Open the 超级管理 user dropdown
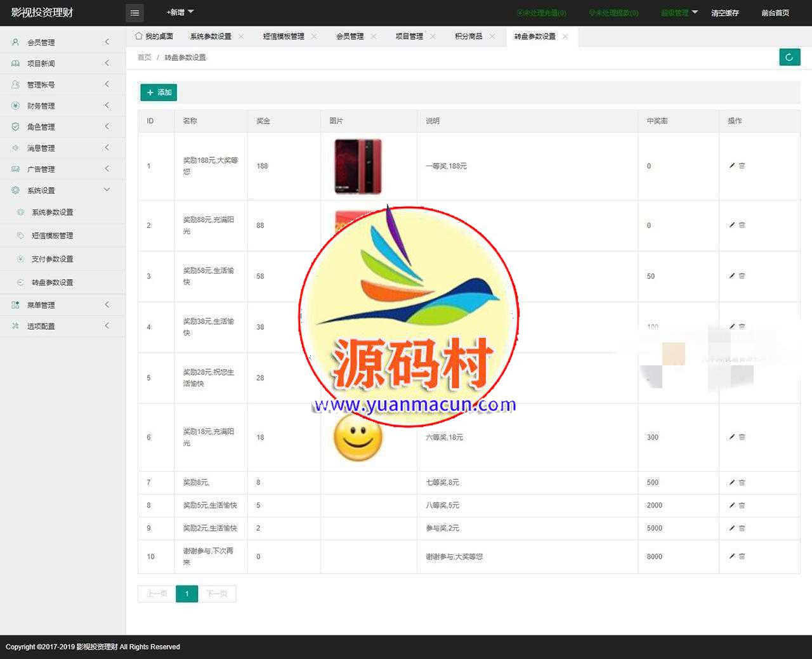This screenshot has width=812, height=659. pos(678,13)
